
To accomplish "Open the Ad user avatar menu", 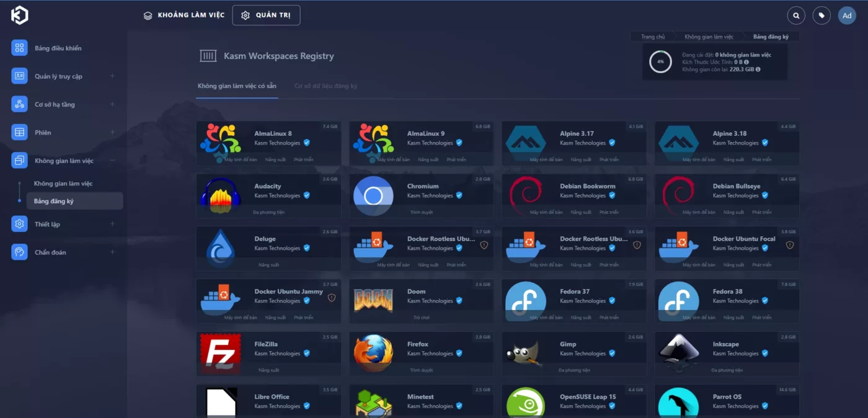I will pyautogui.click(x=847, y=16).
